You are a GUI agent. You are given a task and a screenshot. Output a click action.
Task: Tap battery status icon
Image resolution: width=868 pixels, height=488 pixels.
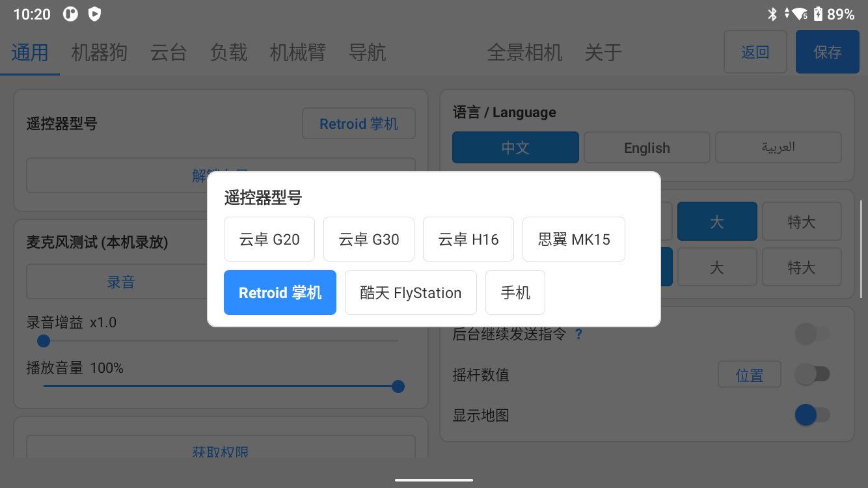pos(818,14)
